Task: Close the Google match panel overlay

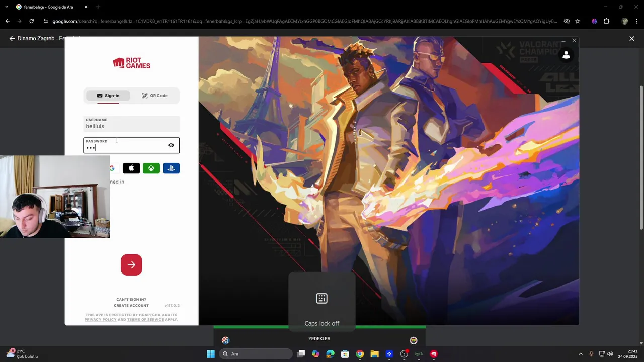Action: coord(632,39)
